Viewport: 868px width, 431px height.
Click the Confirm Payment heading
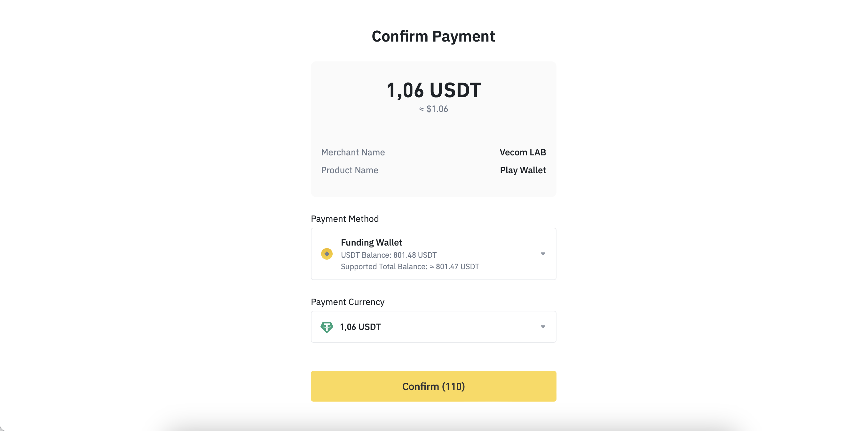433,36
